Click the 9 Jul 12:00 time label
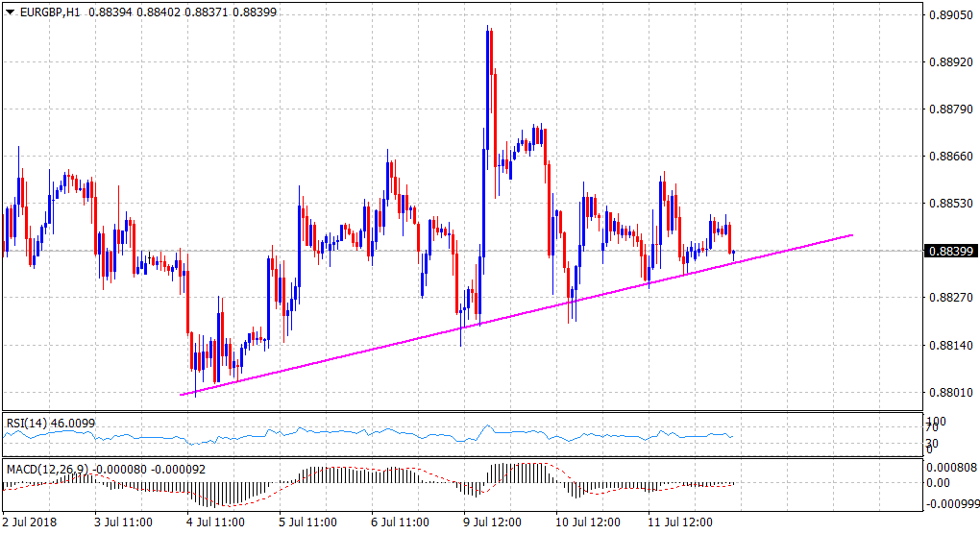Viewport: 980px width, 534px height. [x=493, y=522]
